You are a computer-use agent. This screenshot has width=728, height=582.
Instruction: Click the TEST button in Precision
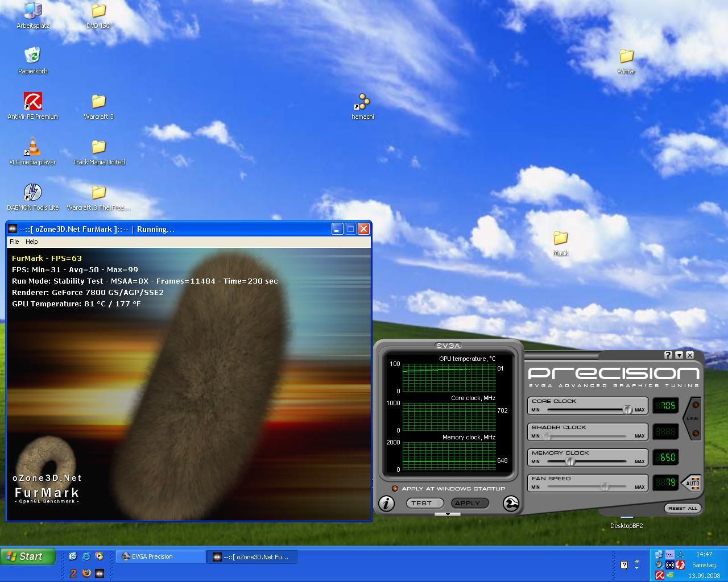coord(424,503)
